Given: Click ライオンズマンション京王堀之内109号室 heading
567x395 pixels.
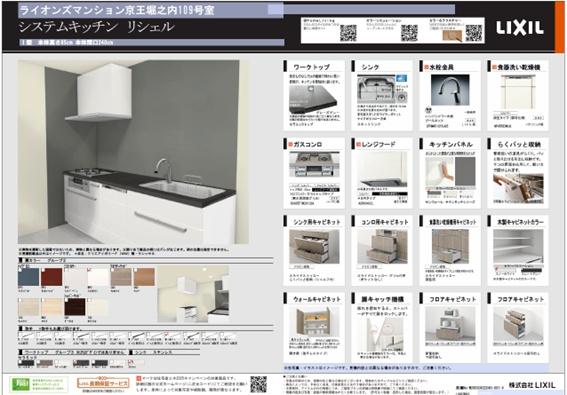Looking at the screenshot, I should pyautogui.click(x=117, y=10).
